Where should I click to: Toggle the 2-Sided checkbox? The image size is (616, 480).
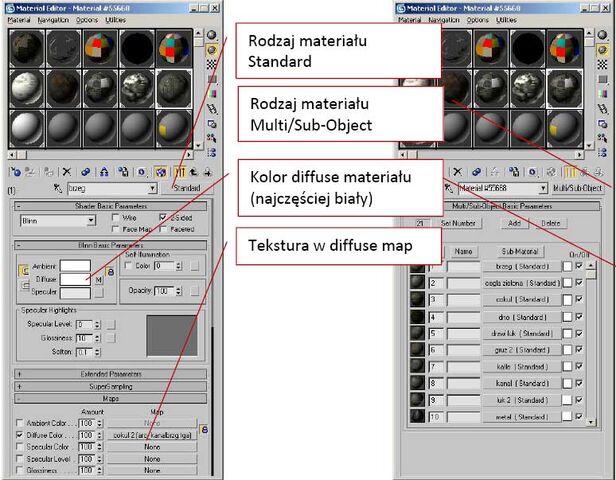pos(163,217)
